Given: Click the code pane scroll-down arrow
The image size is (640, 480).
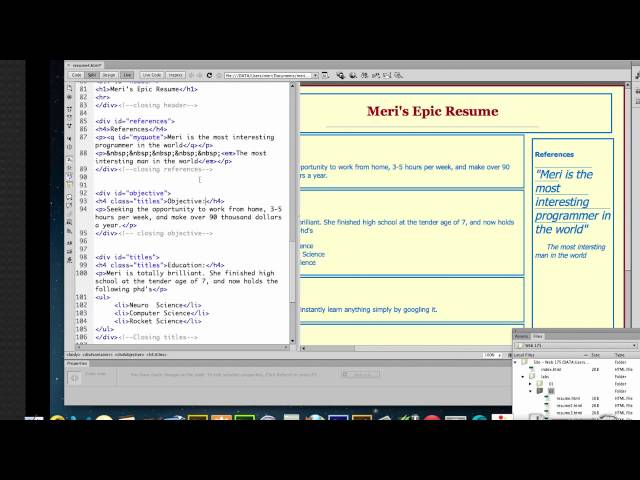Looking at the screenshot, I should click(x=292, y=341).
